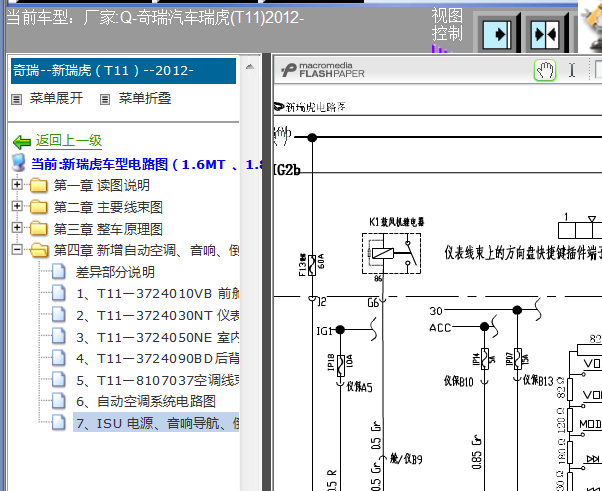Viewport: 602px width, 491px height.
Task: Click the 视图控制 label
Action: [x=447, y=25]
